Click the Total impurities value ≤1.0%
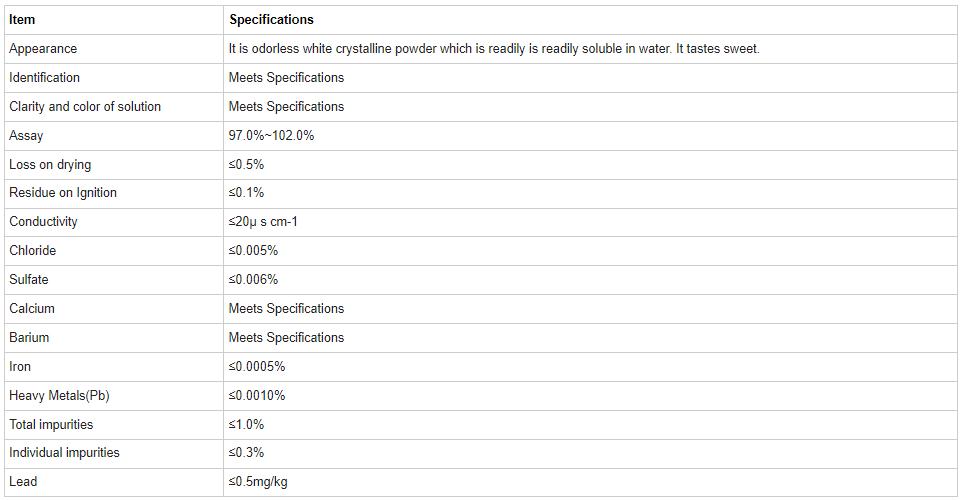This screenshot has width=963, height=501. [246, 424]
